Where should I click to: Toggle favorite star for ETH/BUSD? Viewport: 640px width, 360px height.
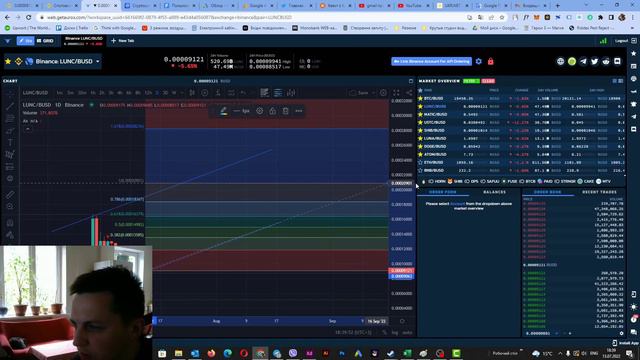(420, 162)
